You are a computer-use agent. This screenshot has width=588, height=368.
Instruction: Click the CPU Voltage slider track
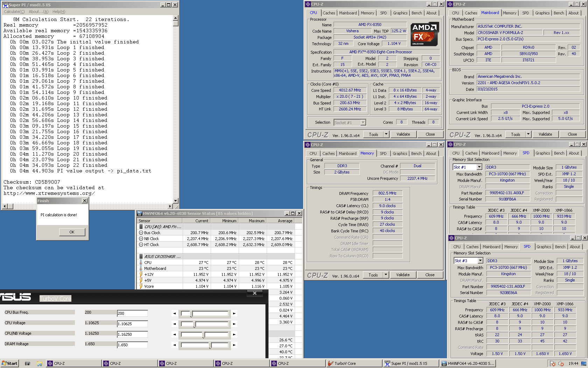coord(204,324)
